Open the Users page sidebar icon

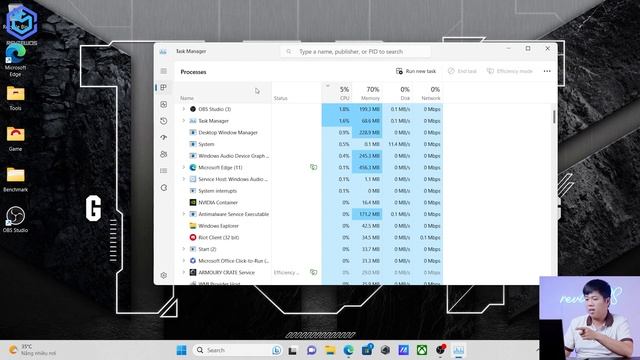pos(164,154)
